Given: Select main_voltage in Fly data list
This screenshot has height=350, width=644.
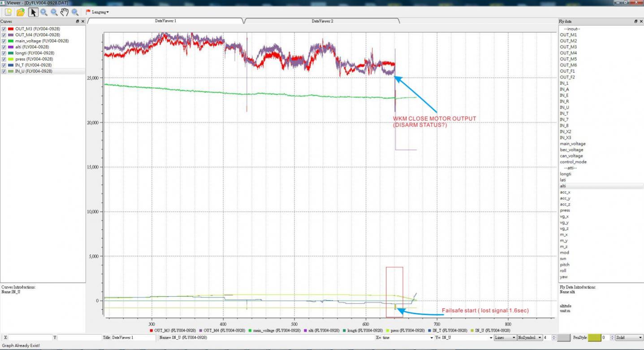Looking at the screenshot, I should point(572,144).
